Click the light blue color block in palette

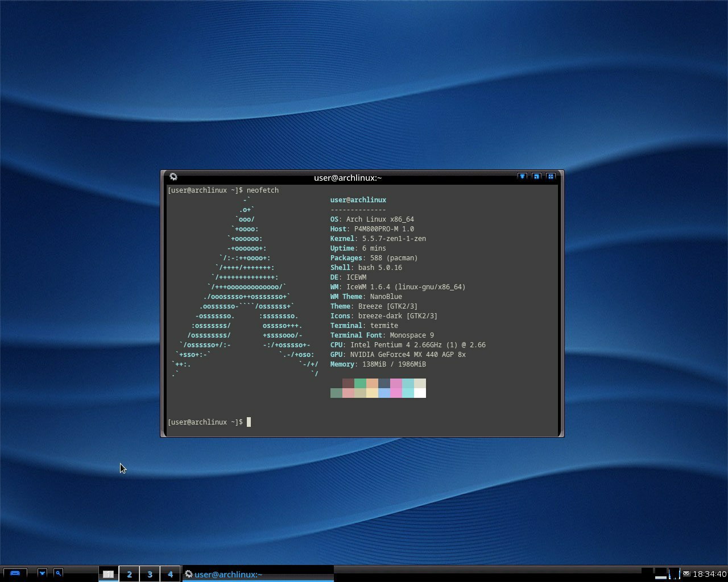click(384, 393)
